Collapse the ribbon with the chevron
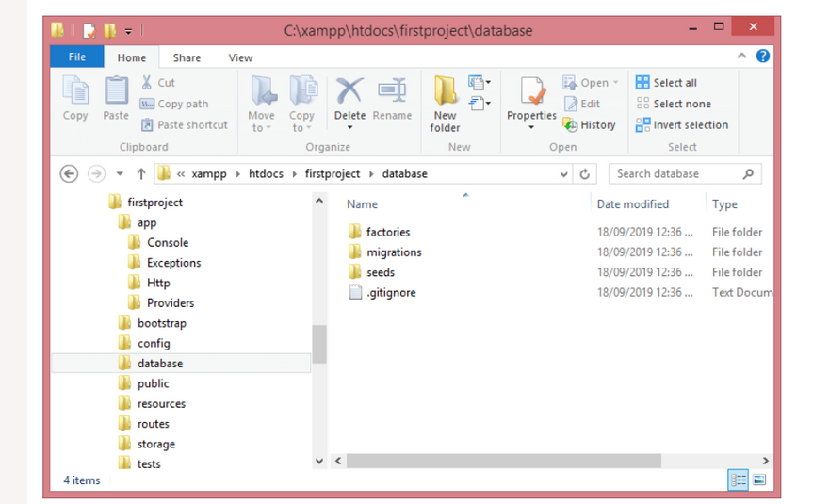Screen dimensions: 829x504 (741, 57)
